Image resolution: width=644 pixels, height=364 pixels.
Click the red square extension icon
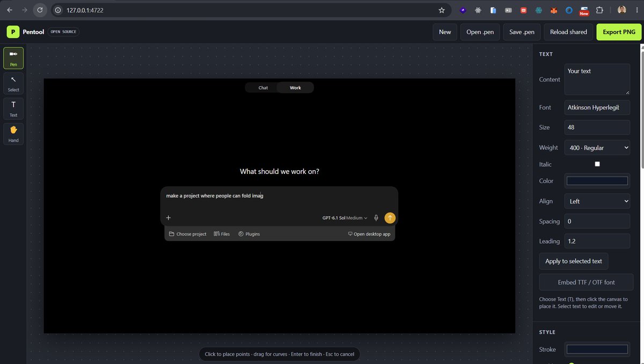524,10
